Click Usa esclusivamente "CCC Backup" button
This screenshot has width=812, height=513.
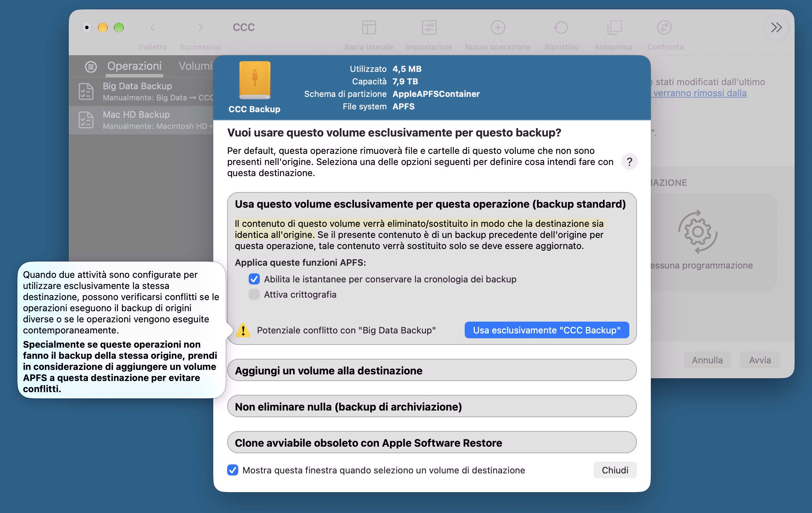pyautogui.click(x=547, y=330)
